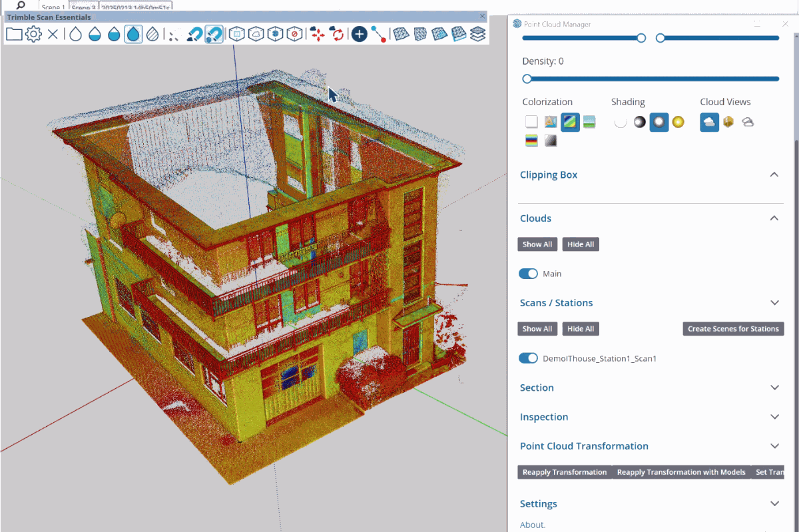Expand the Point Cloud Transformation section

(x=774, y=445)
